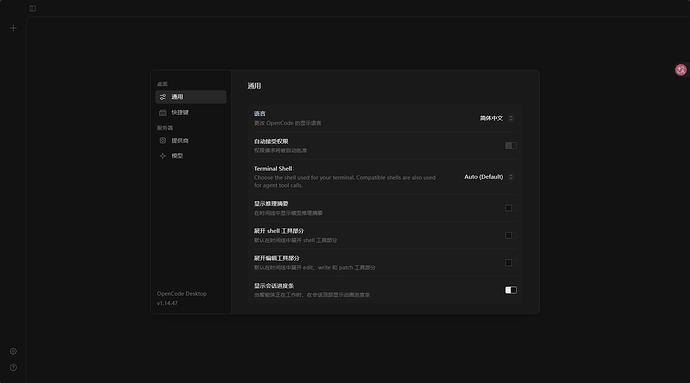Viewport: 690px width, 383px height.
Task: Open the Terminal Shell Auto (Default) dropdown
Action: [488, 177]
